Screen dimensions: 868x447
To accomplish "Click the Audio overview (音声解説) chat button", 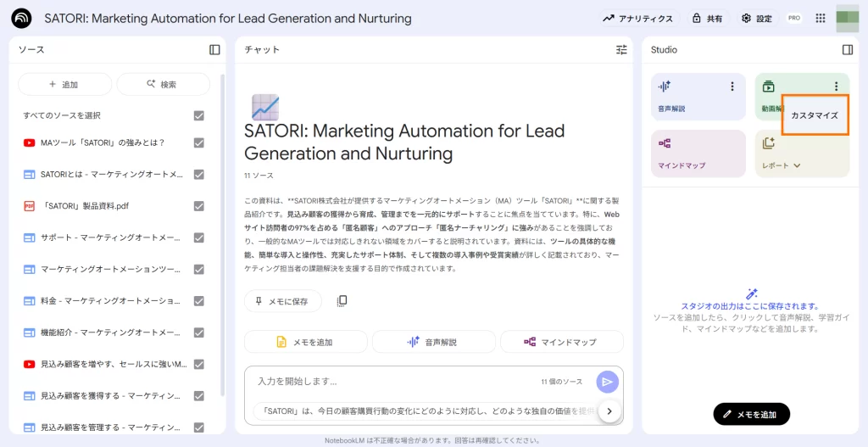I will click(x=434, y=342).
